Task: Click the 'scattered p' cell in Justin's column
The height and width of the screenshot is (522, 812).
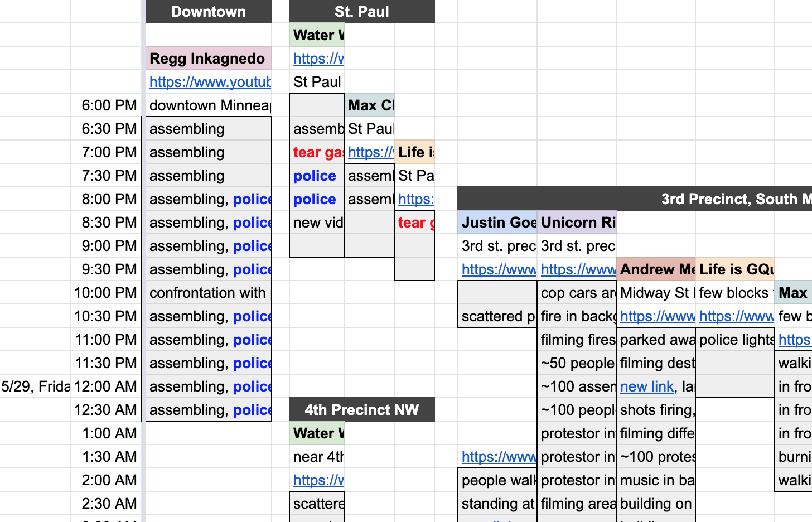Action: (x=497, y=316)
